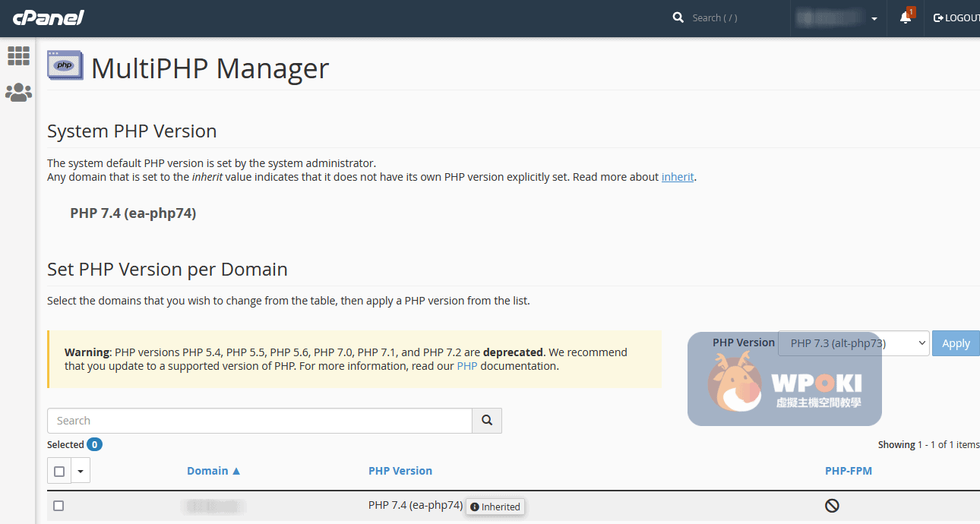Open the PHP Version dropdown list

tap(853, 343)
